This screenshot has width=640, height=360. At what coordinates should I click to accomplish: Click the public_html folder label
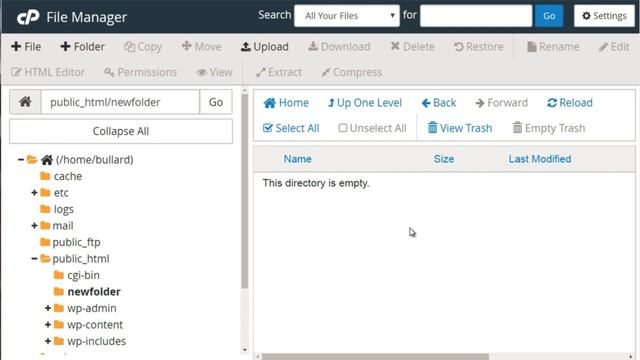pyautogui.click(x=81, y=259)
